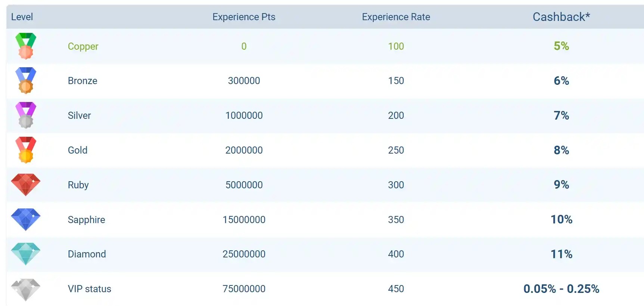Click the Bronze level medal icon
This screenshot has height=306, width=644.
click(26, 81)
